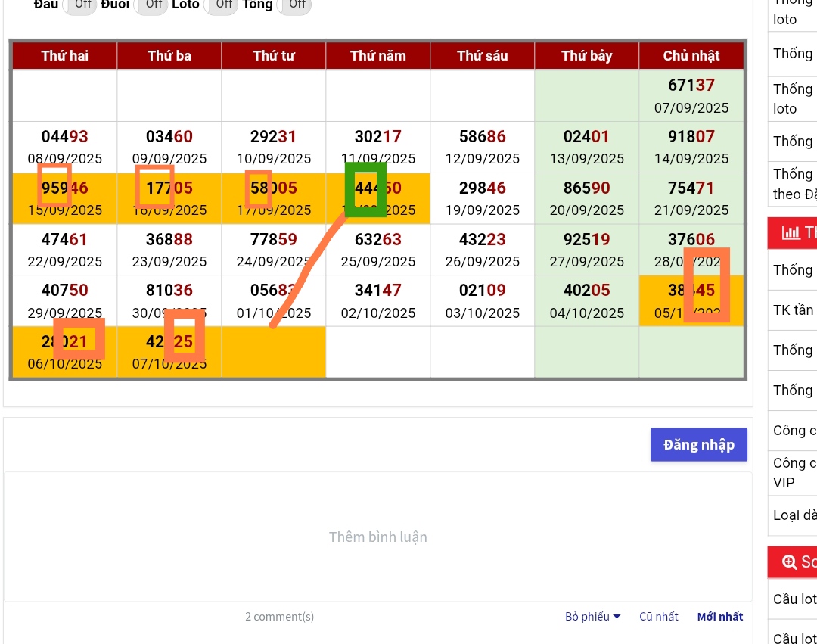The image size is (817, 644).
Task: Click the magnifier icon in red sidebar header
Action: (x=789, y=562)
